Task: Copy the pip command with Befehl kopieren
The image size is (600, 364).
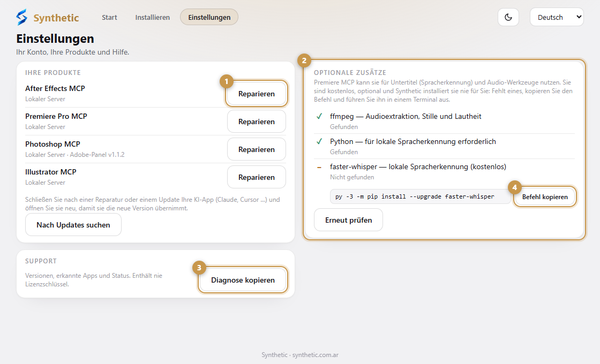Action: click(x=545, y=197)
